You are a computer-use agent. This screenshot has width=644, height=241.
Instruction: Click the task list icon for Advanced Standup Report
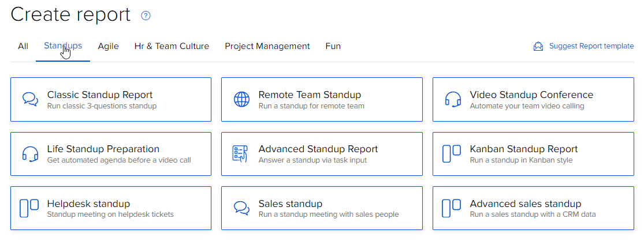tap(240, 153)
